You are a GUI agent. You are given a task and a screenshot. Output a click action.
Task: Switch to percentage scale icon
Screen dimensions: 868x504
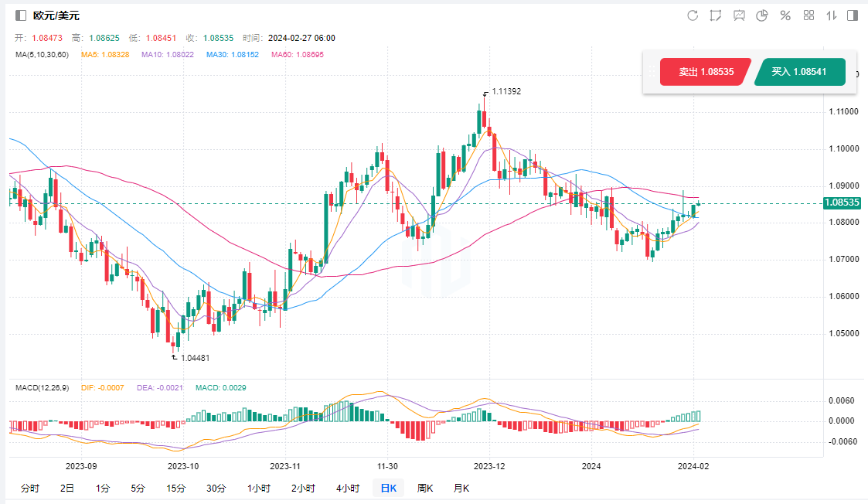pyautogui.click(x=785, y=15)
